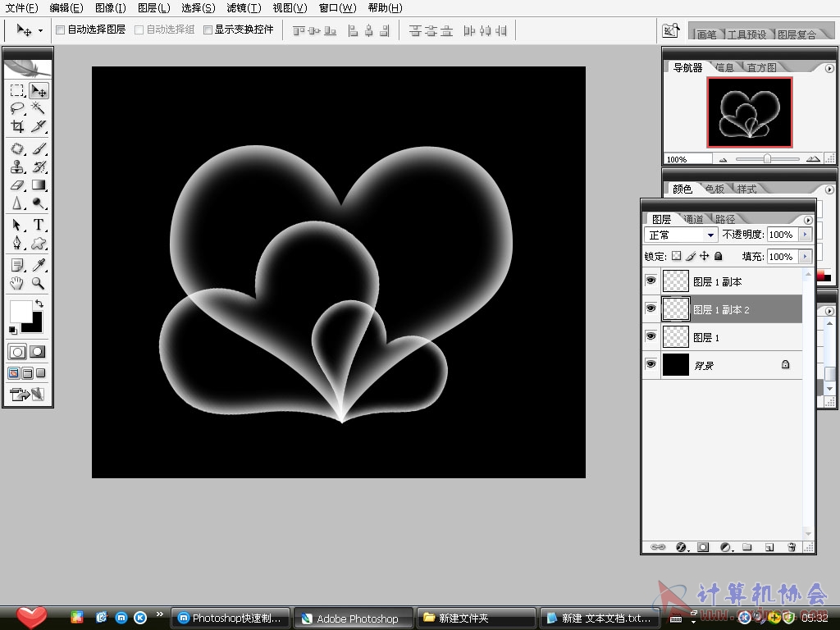The width and height of the screenshot is (840, 630).
Task: Toggle 显示变换控件 checkbox
Action: coord(208,30)
